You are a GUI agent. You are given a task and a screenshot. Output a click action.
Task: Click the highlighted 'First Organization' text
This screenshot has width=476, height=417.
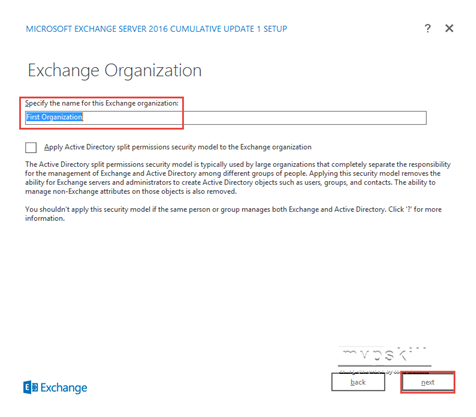pos(54,117)
